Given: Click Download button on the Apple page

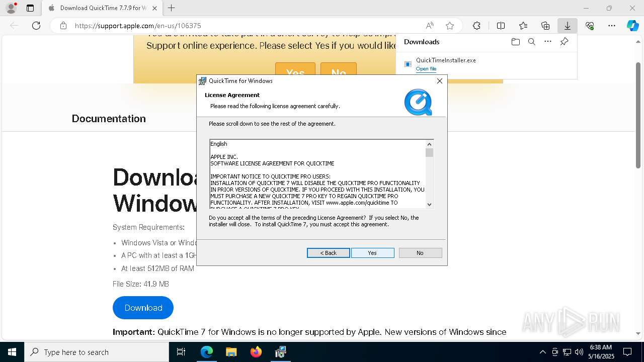Looking at the screenshot, I should [143, 308].
